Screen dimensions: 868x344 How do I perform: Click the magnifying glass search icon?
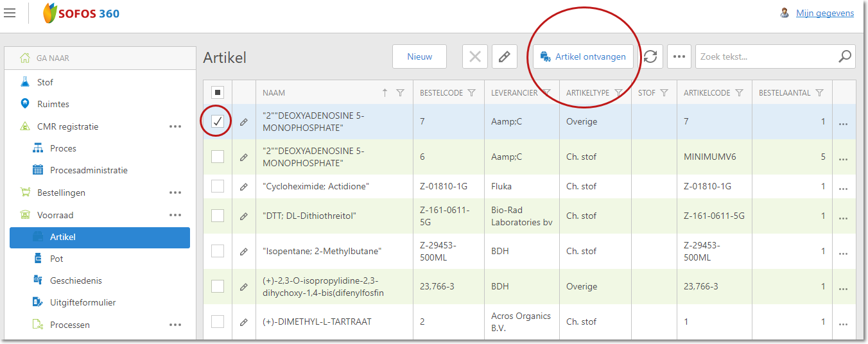[x=845, y=56]
